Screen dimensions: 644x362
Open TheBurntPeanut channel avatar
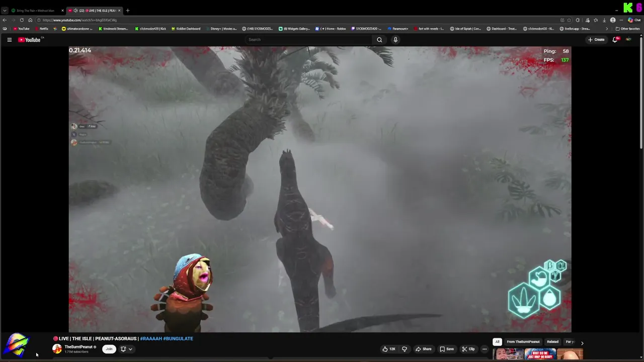coord(57,349)
